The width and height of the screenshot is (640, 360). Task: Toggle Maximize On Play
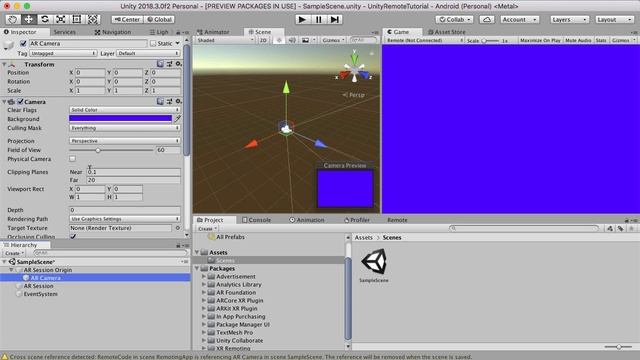click(540, 40)
